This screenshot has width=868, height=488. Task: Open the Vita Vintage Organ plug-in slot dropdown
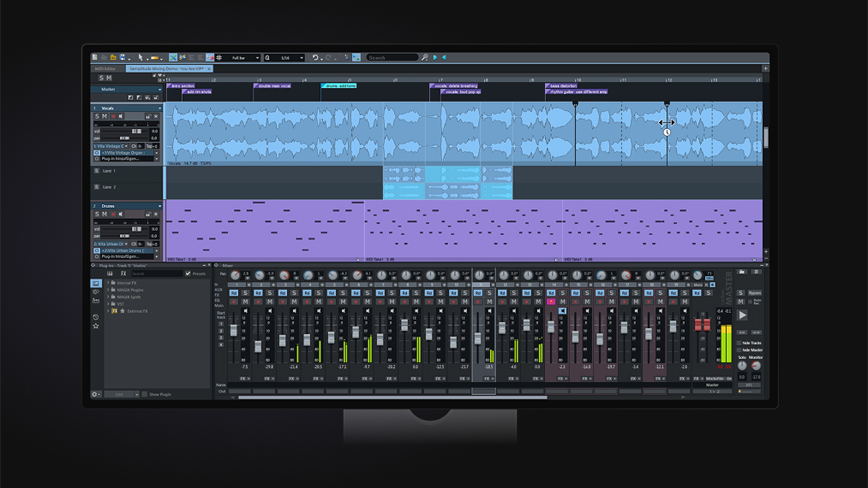[157, 153]
